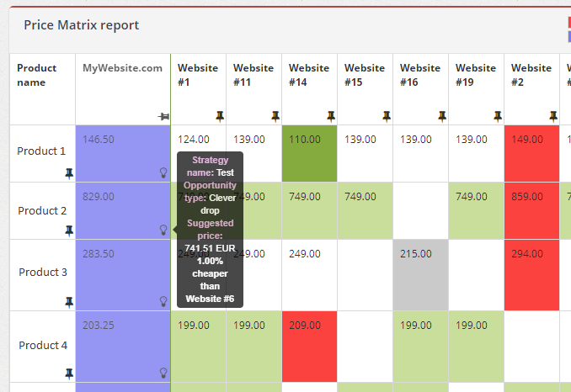
Task: Select the 829.00 price for Product 2
Action: click(99, 196)
